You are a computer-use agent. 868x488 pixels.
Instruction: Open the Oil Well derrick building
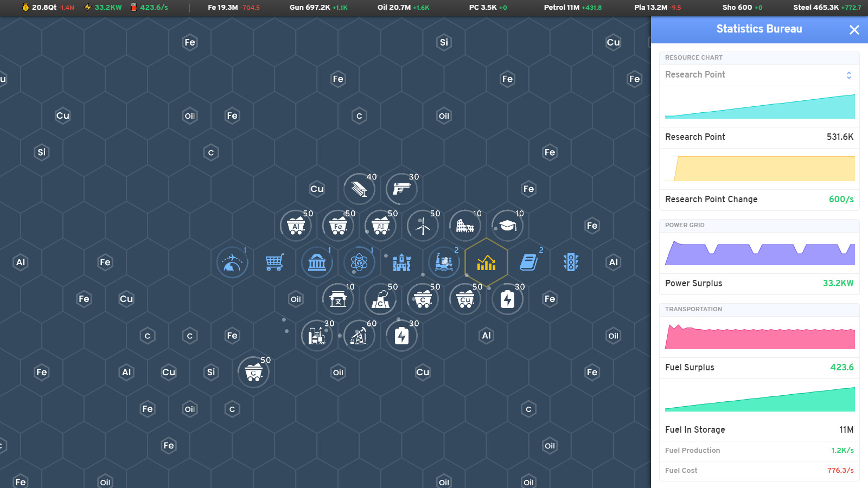(359, 336)
